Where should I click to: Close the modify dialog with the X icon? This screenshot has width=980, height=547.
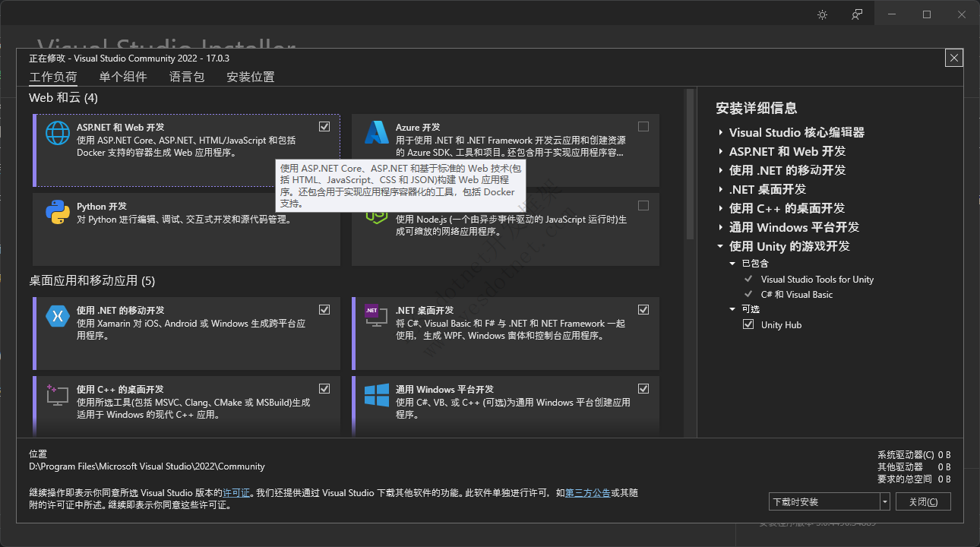pos(955,58)
